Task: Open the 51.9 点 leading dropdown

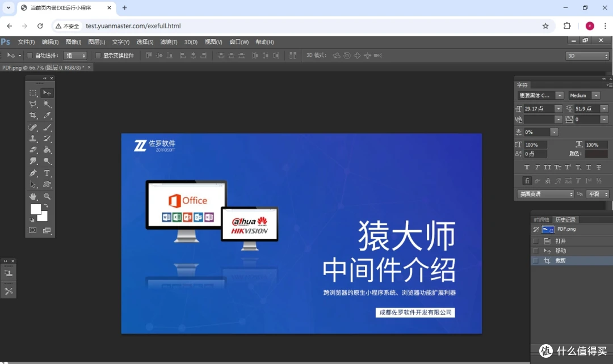Action: pyautogui.click(x=604, y=108)
